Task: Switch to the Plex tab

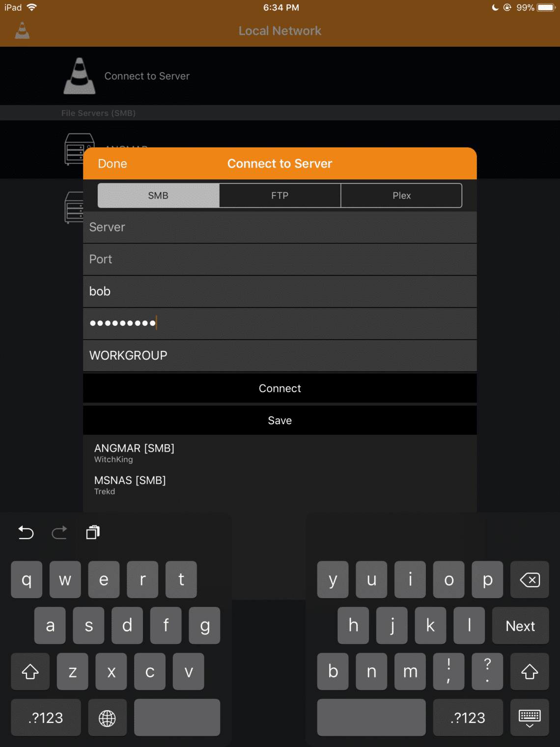Action: pyautogui.click(x=401, y=195)
